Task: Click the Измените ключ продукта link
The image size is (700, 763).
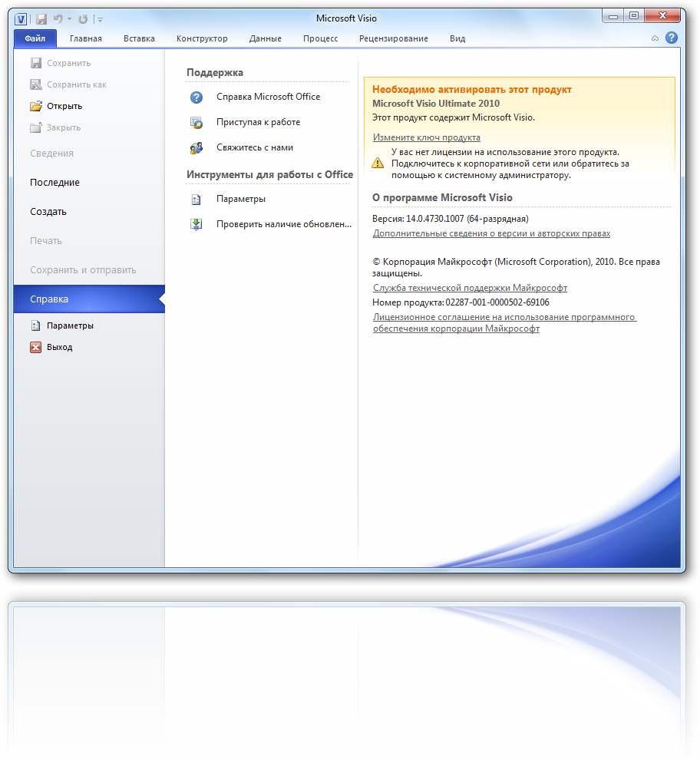Action: 427,137
